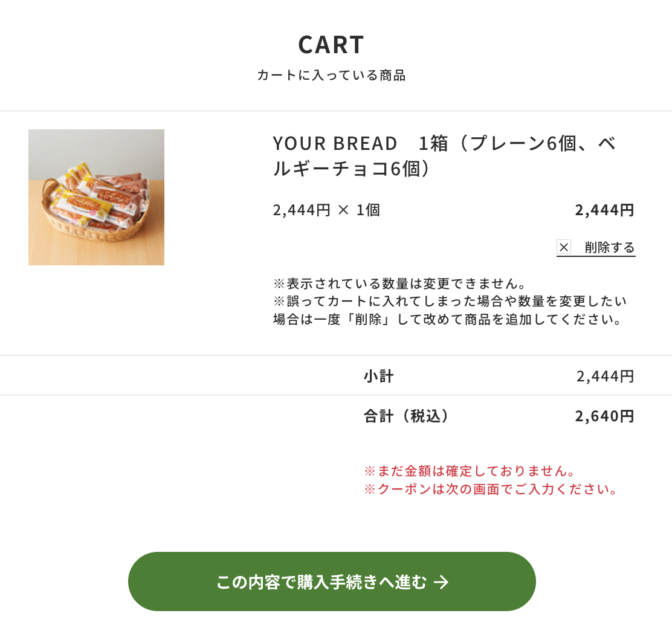672x625 pixels.
Task: Select the カートに入っている商品 subtitle
Action: tap(331, 76)
